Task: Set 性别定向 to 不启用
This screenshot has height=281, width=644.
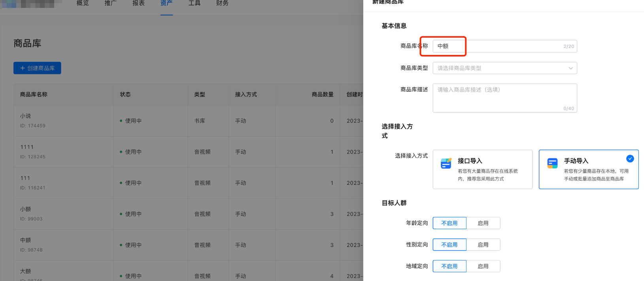Action: click(x=449, y=245)
